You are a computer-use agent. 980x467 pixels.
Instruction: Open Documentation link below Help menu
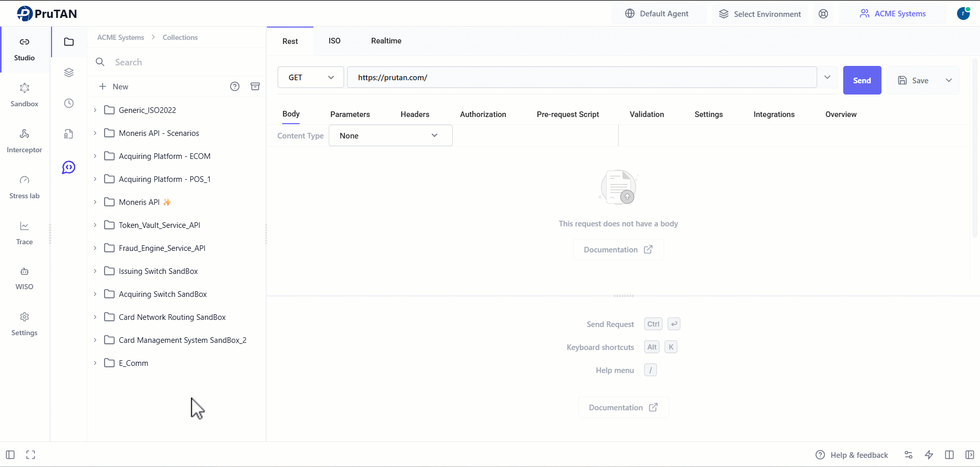point(624,407)
